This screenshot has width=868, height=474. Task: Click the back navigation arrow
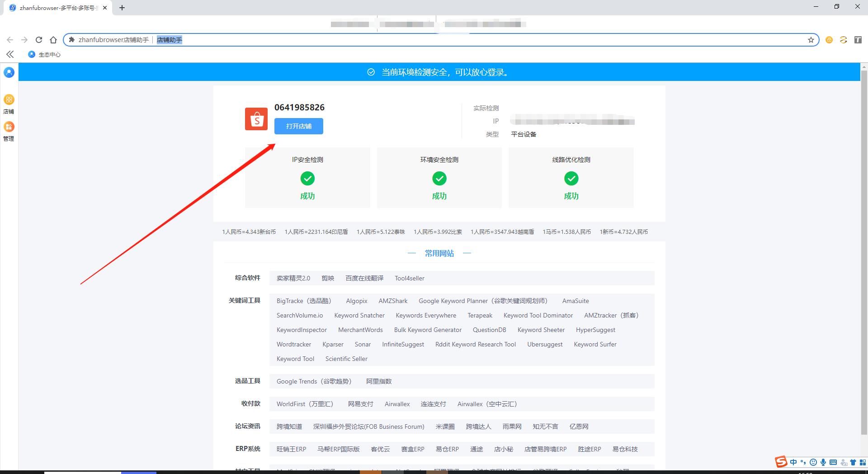coord(10,40)
